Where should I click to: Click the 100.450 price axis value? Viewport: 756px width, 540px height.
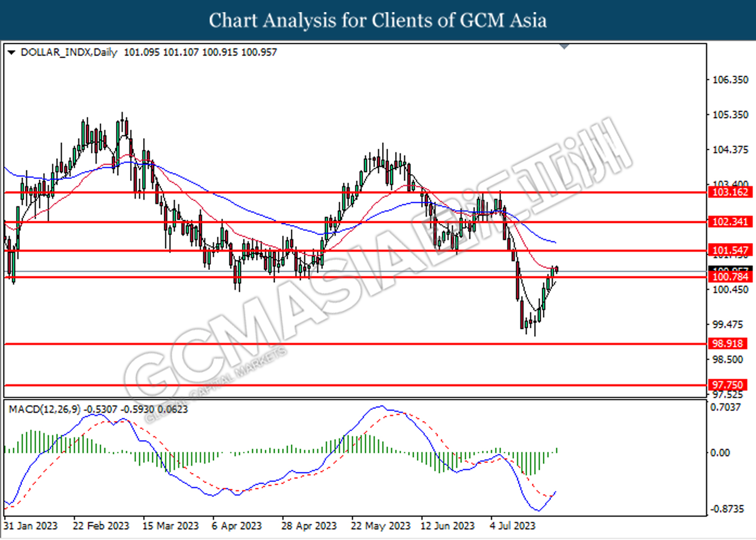[730, 289]
